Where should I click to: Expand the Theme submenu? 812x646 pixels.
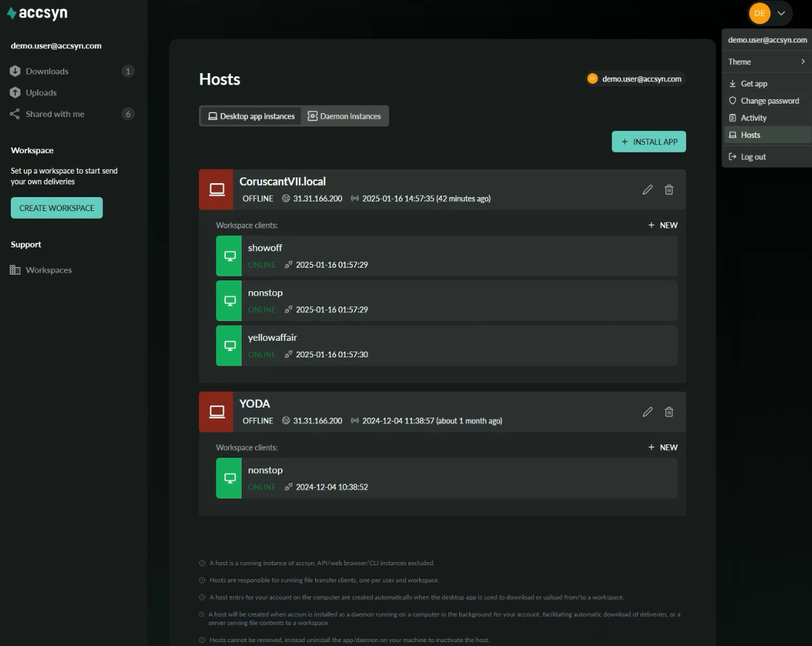767,62
